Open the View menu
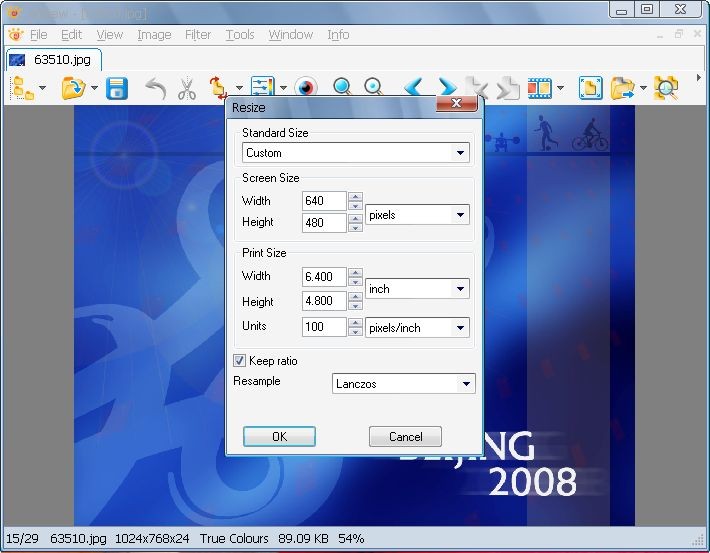Screen dimensions: 710x553 110,34
